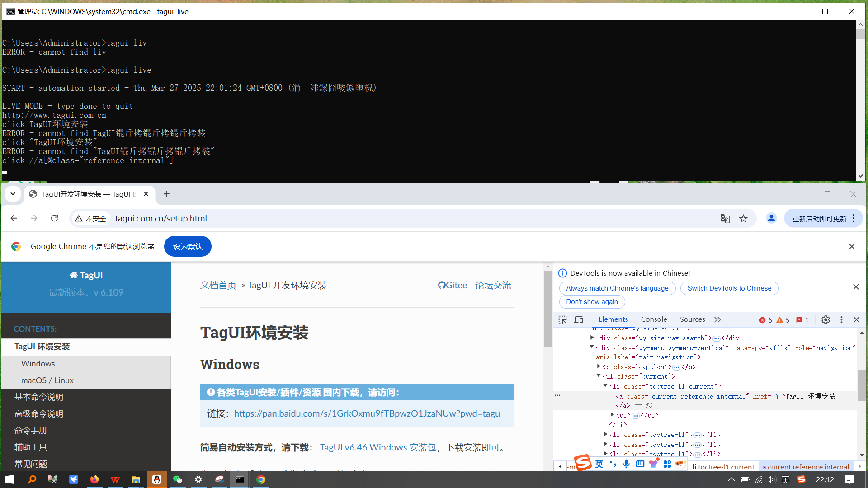The height and width of the screenshot is (488, 868).
Task: Go forward using Chrome's forward arrow
Action: [34, 218]
